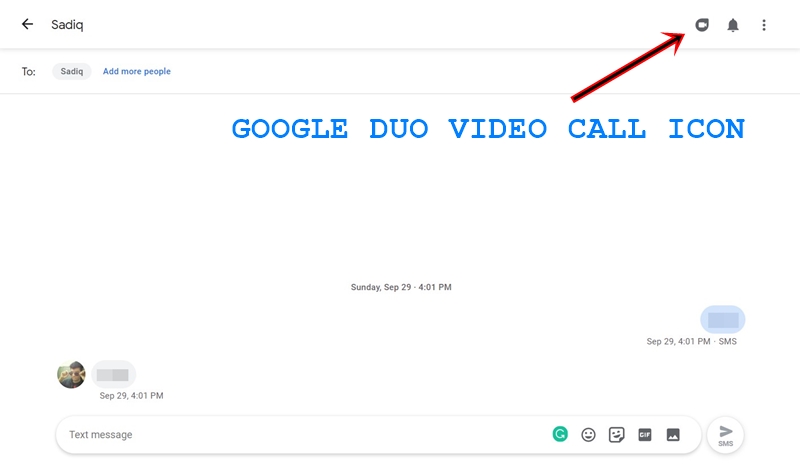This screenshot has width=800, height=473.
Task: Select the received gray message bubble
Action: coord(113,375)
